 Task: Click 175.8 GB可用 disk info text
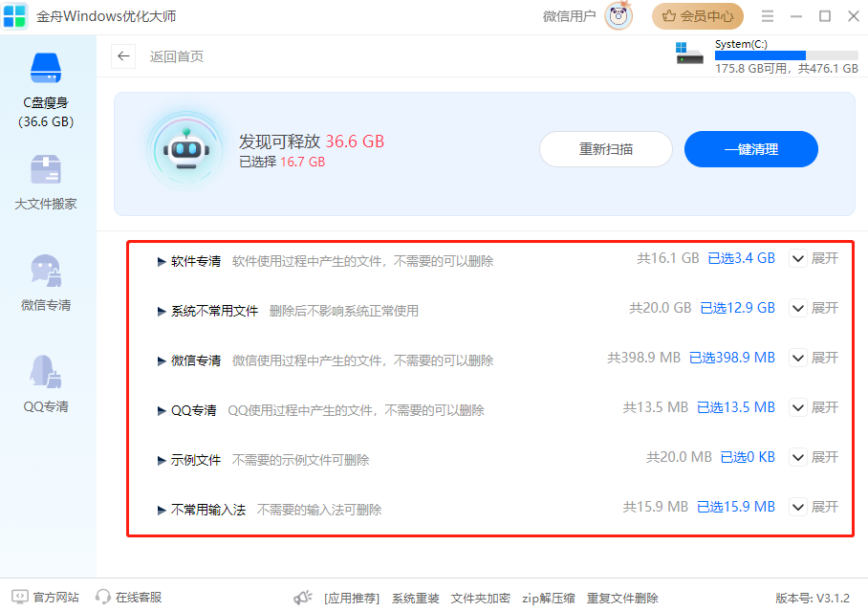(787, 69)
